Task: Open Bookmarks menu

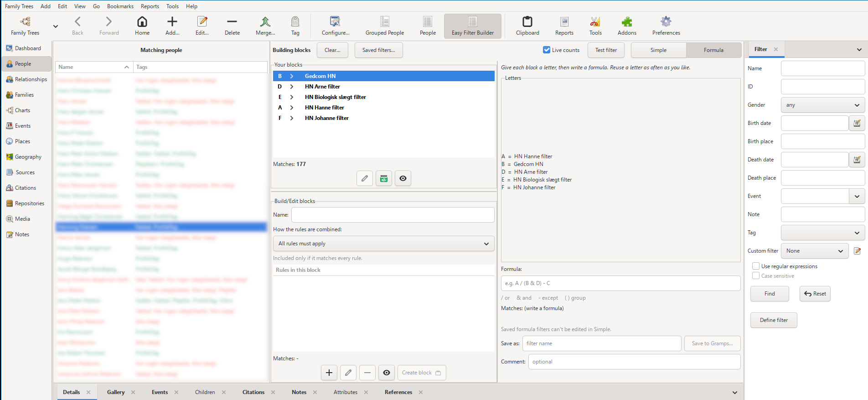Action: pos(120,6)
